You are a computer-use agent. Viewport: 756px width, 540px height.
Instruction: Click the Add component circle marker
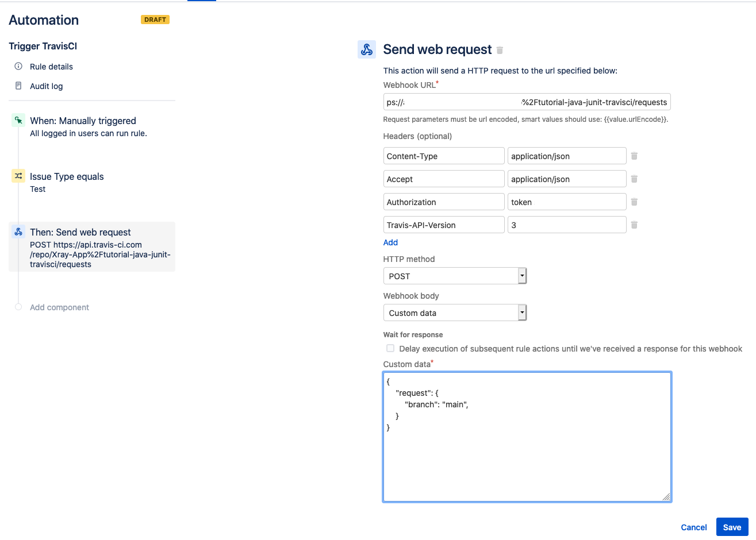18,307
